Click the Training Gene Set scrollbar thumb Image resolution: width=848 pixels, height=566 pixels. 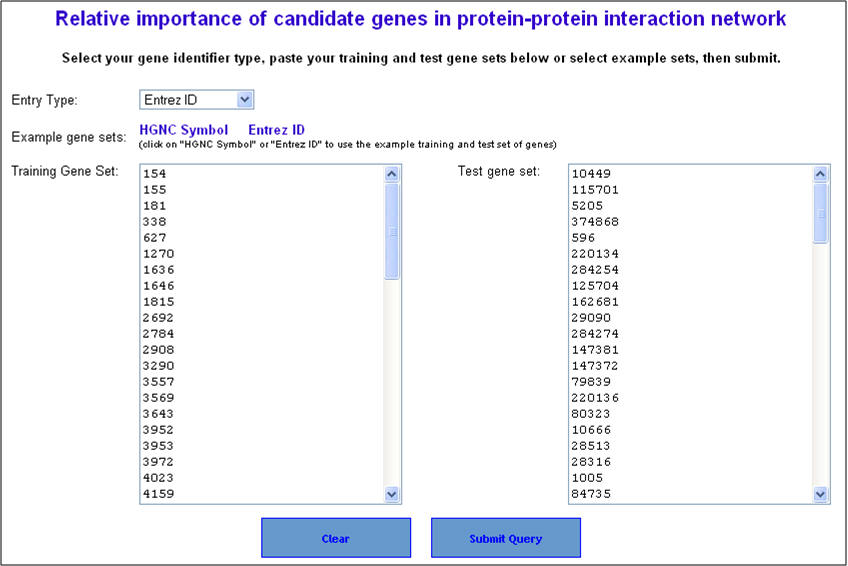point(392,231)
